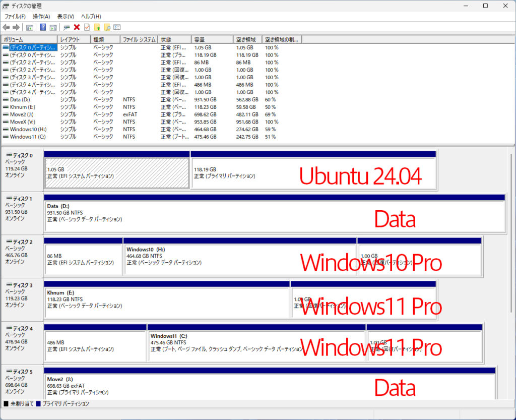
Task: Open the ファイル(F) menu
Action: (x=15, y=17)
